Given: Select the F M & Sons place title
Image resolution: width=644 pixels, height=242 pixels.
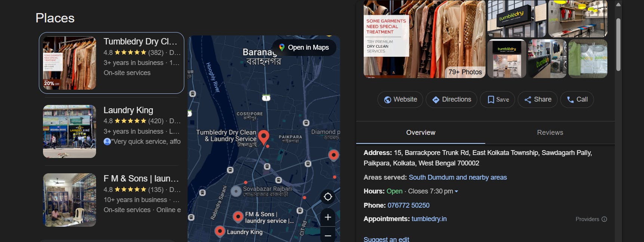Looking at the screenshot, I should pyautogui.click(x=141, y=179).
